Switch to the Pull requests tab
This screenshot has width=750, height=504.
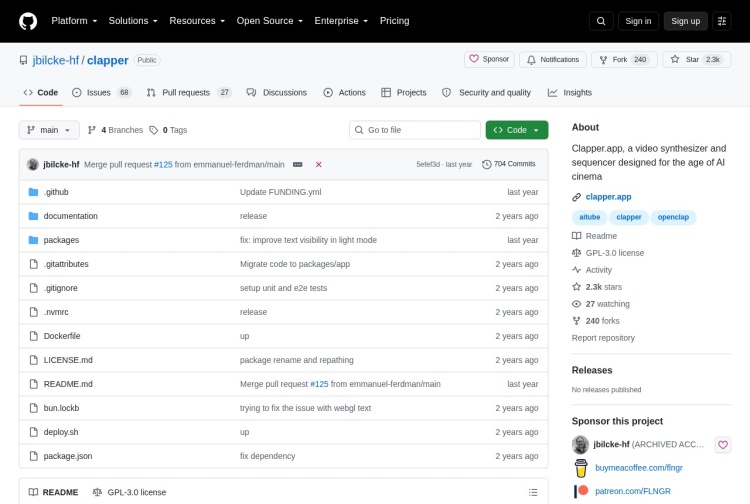pyautogui.click(x=189, y=92)
